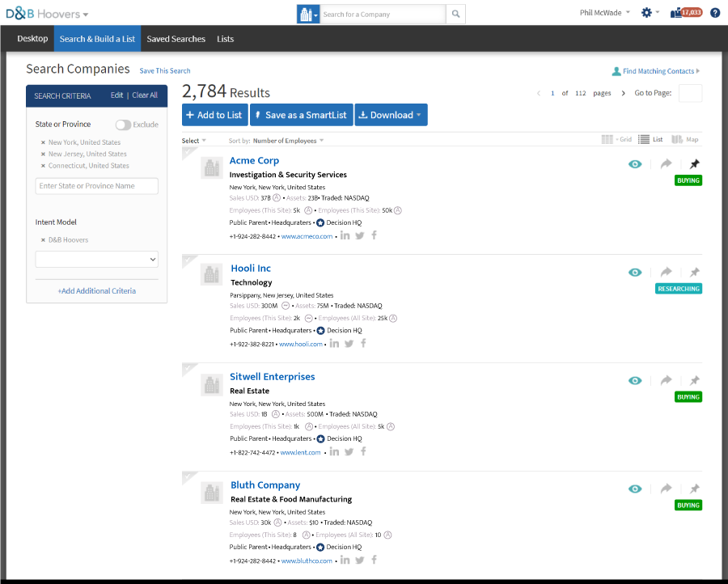Open the Phil McWade user menu
Image resolution: width=728 pixels, height=584 pixels.
[604, 12]
